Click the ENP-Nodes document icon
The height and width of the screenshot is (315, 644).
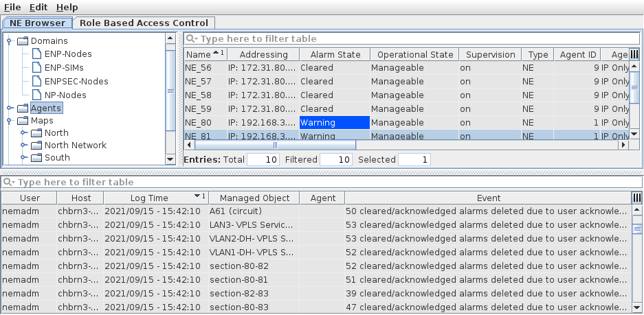pos(37,54)
